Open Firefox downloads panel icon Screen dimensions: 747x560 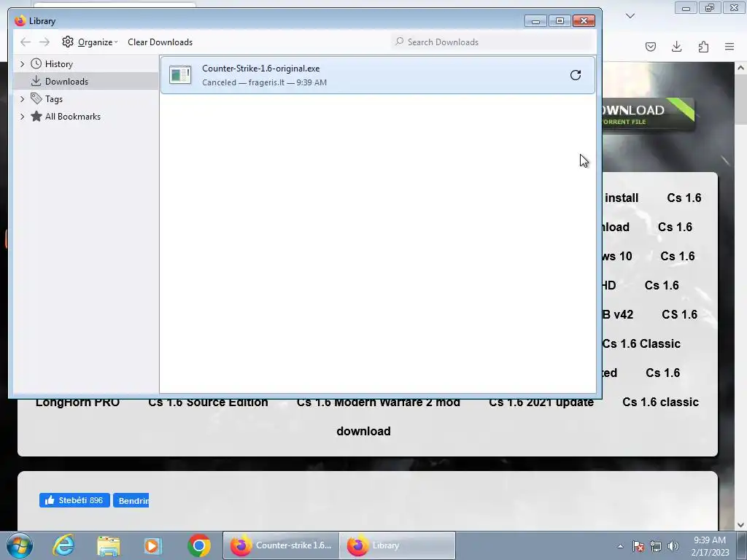pyautogui.click(x=676, y=47)
